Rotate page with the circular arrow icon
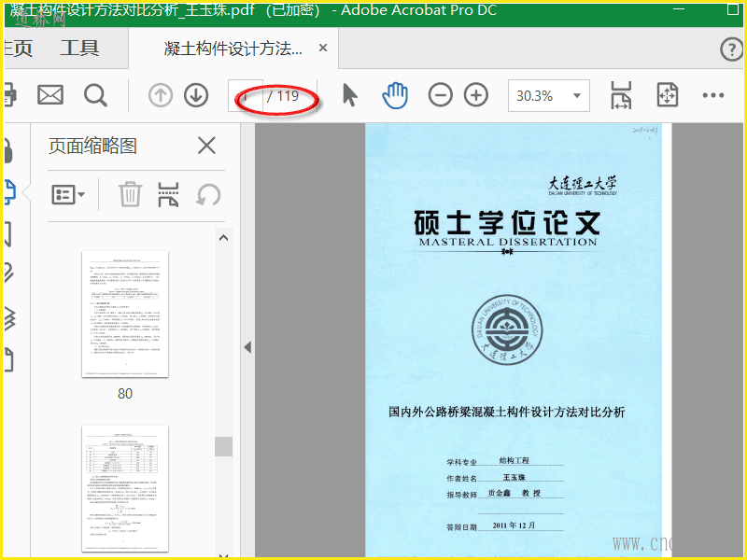Screen dimensions: 747x560 click(208, 194)
